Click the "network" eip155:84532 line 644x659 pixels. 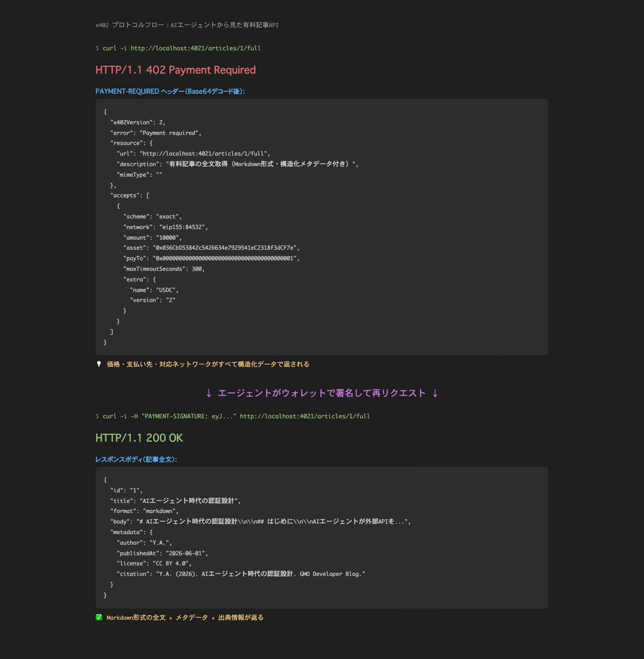[165, 227]
